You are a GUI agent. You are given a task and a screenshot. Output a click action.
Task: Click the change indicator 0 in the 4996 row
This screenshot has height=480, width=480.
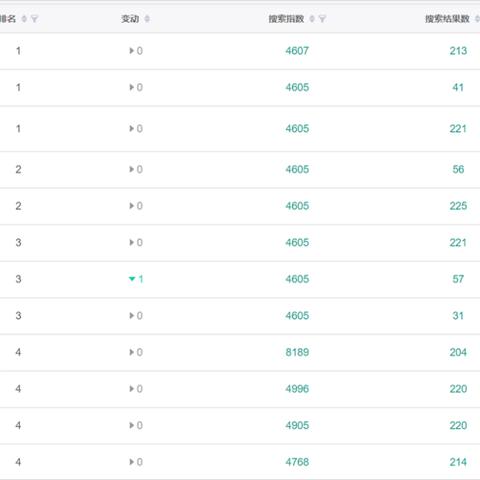coord(136,389)
